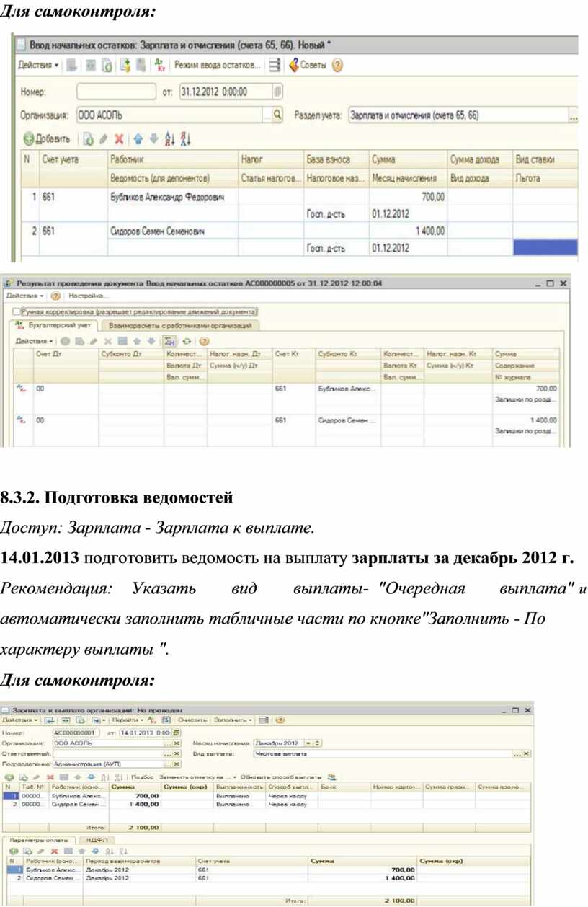Screen dimensions: 588x907
Task: Open Обновить способ выплаты dropdown
Action: coord(282,777)
